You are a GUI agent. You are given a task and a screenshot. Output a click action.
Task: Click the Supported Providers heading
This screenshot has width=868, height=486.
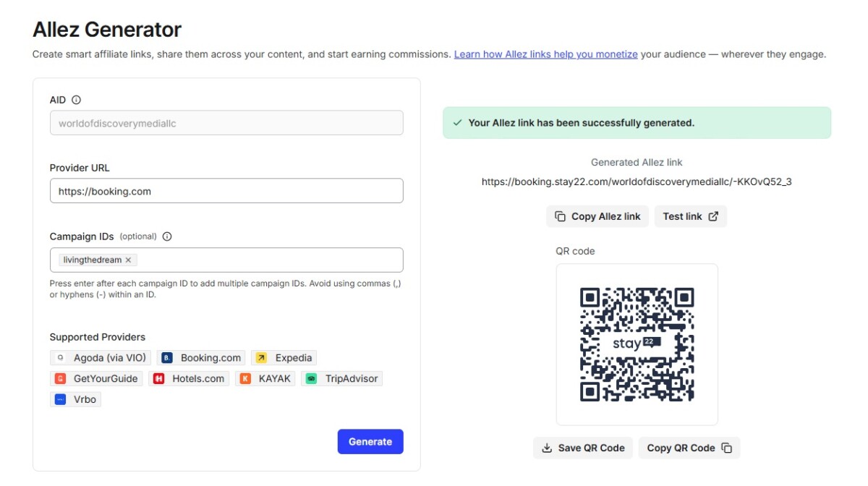[x=98, y=337]
